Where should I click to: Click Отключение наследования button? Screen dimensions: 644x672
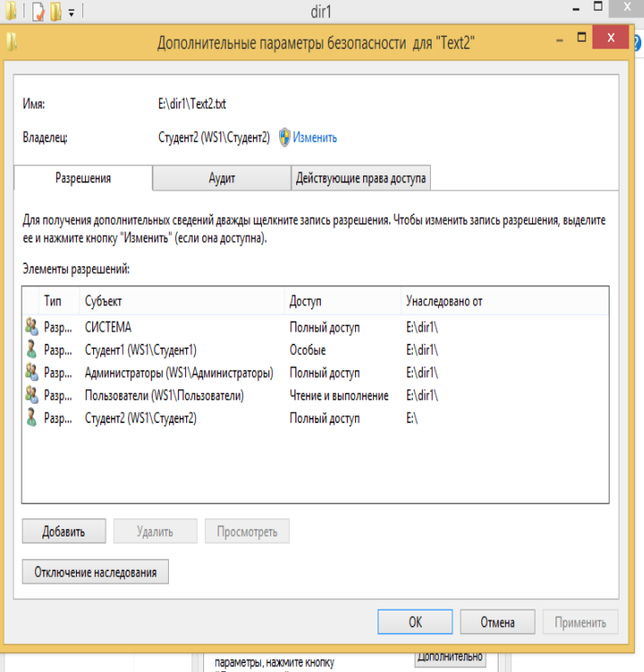click(95, 572)
